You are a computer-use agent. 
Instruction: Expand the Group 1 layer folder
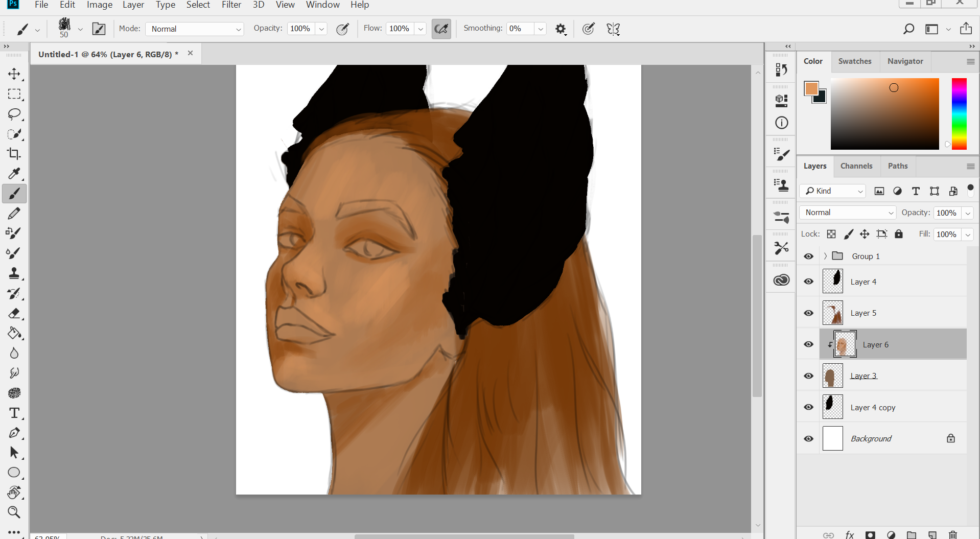pos(825,256)
